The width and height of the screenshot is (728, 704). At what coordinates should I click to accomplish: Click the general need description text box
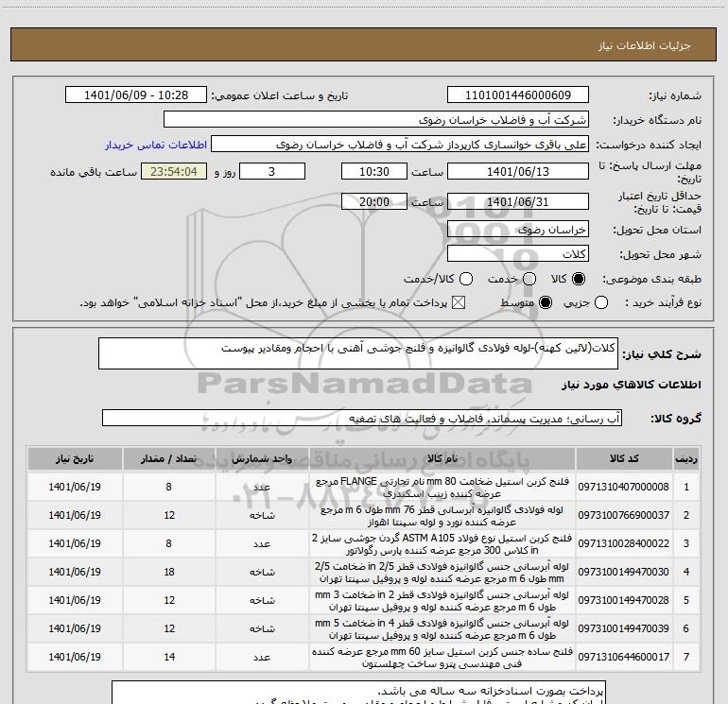pyautogui.click(x=358, y=353)
